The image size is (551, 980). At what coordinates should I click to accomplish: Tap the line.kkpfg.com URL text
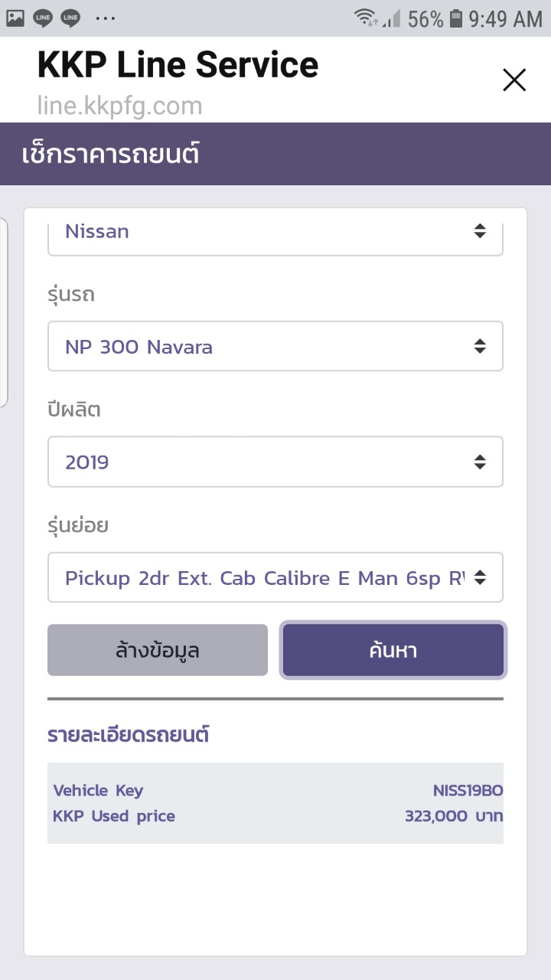coord(119,105)
